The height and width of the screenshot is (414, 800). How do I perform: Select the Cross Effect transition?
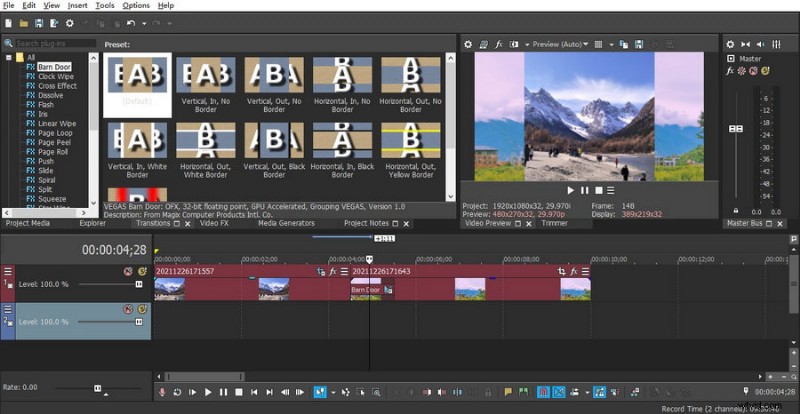tap(58, 86)
